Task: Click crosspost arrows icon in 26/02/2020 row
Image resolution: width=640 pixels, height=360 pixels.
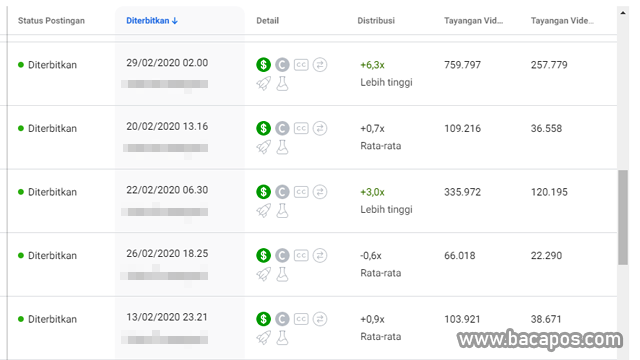Action: click(320, 256)
